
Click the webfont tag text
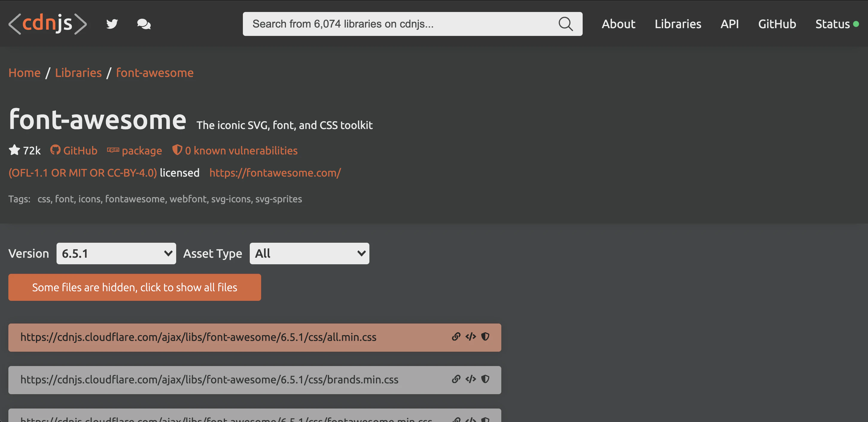[x=188, y=199]
